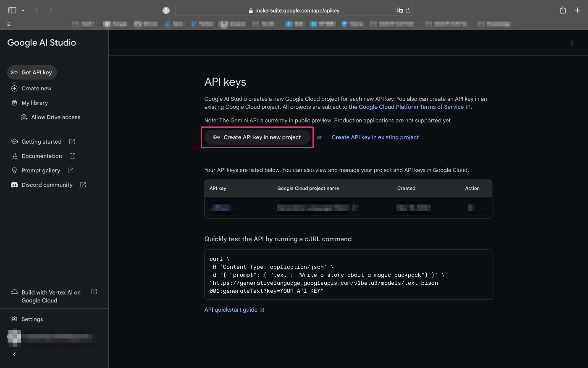Viewport: 588px width, 368px height.
Task: Click the Settings gear icon
Action: 14,319
